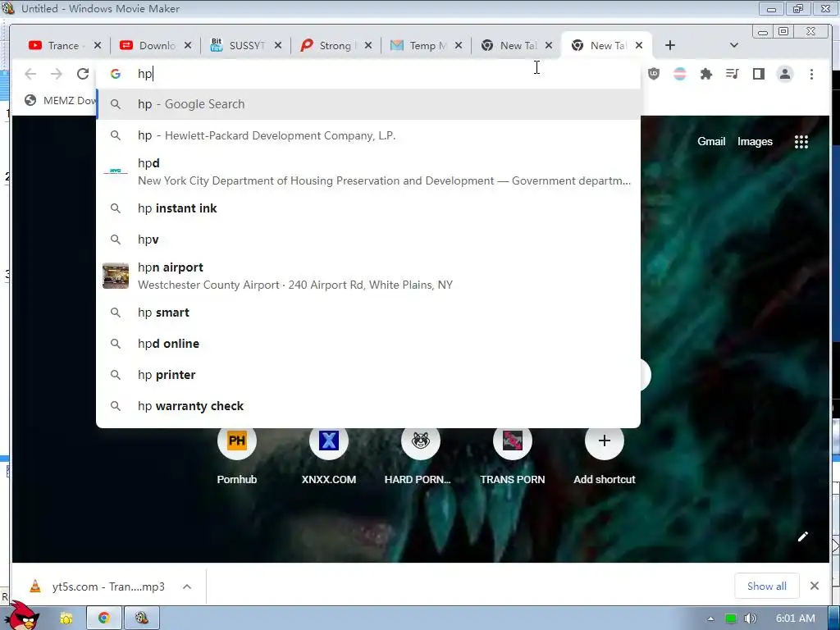Open the folder icon in the taskbar
The height and width of the screenshot is (630, 840).
point(66,619)
